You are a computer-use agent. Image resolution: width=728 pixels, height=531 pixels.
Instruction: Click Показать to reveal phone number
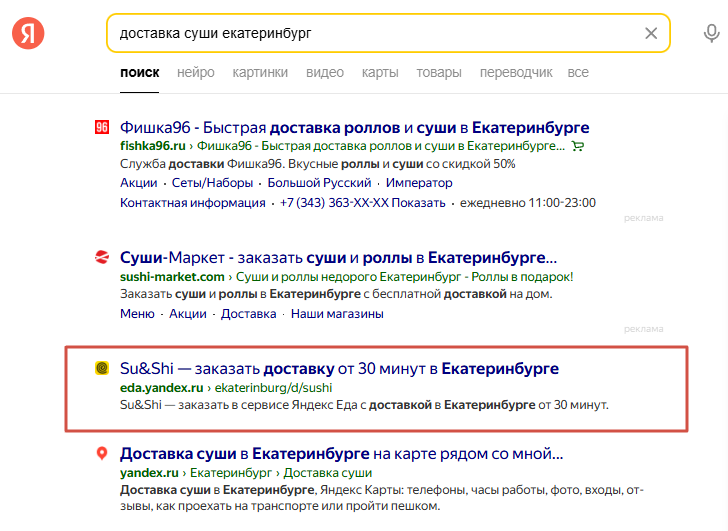[418, 203]
